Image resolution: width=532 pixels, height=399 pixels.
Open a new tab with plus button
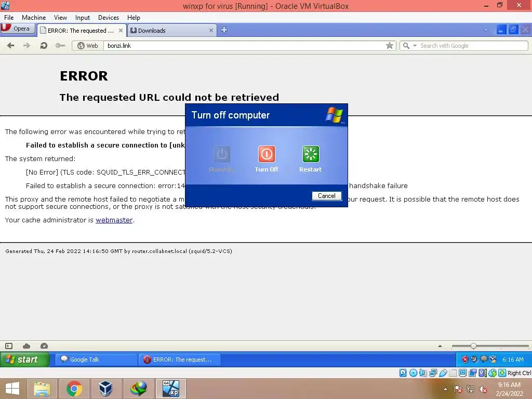(x=224, y=30)
